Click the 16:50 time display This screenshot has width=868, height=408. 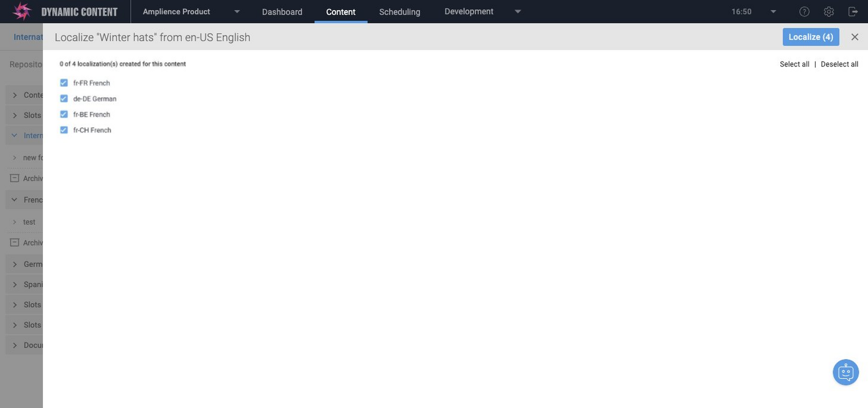click(x=741, y=12)
